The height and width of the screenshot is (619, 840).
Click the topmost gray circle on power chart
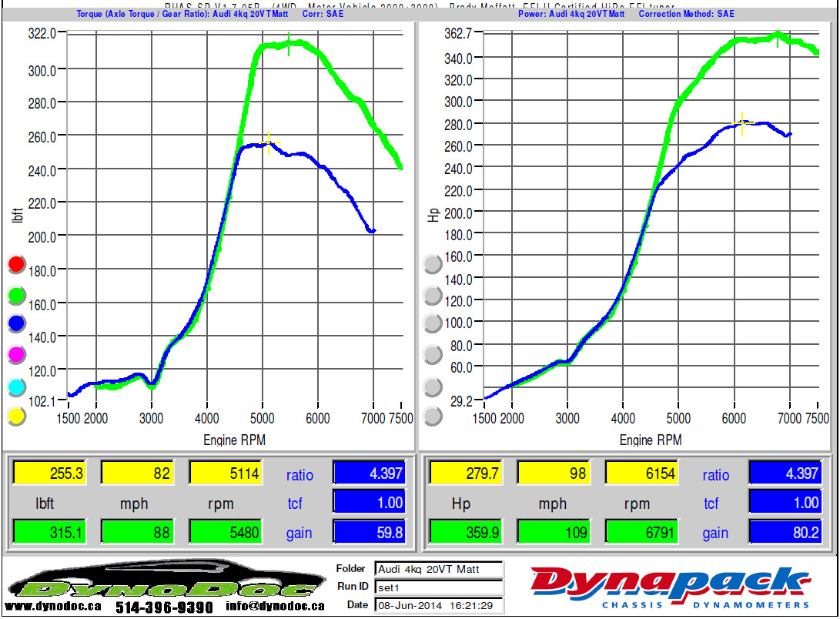coord(433,264)
